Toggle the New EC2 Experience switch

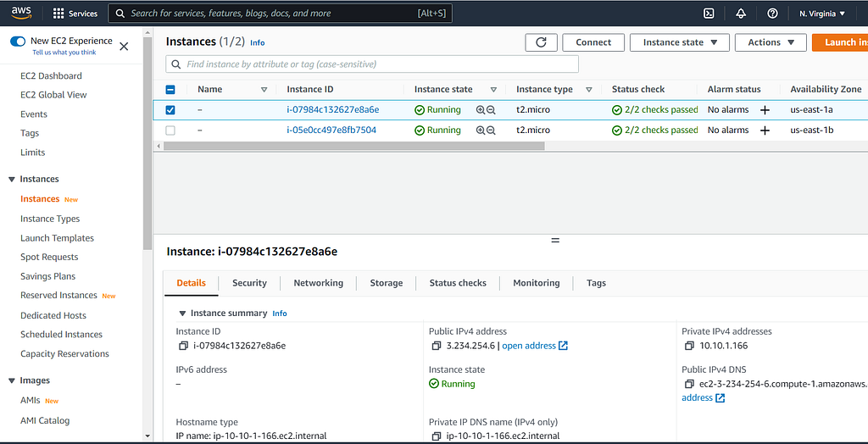pyautogui.click(x=19, y=41)
